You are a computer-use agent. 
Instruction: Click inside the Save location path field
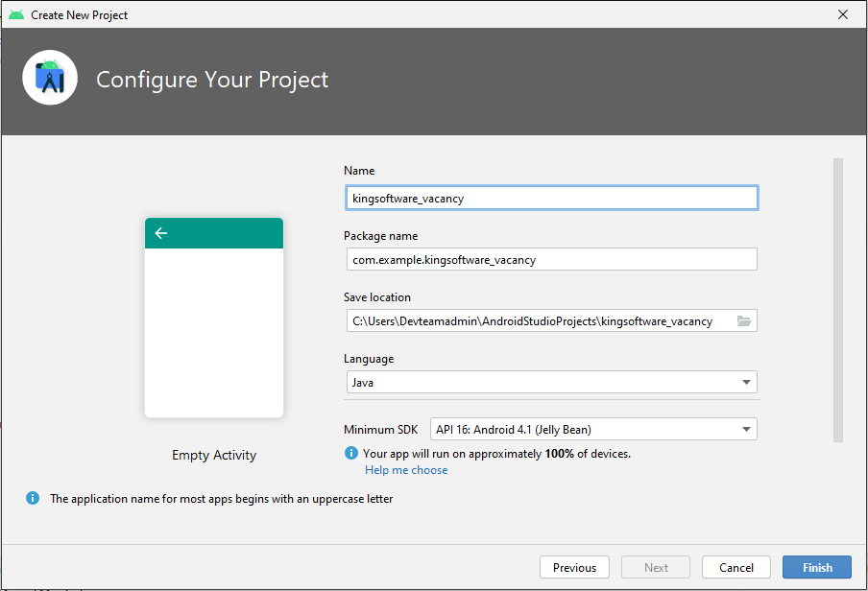pyautogui.click(x=538, y=320)
